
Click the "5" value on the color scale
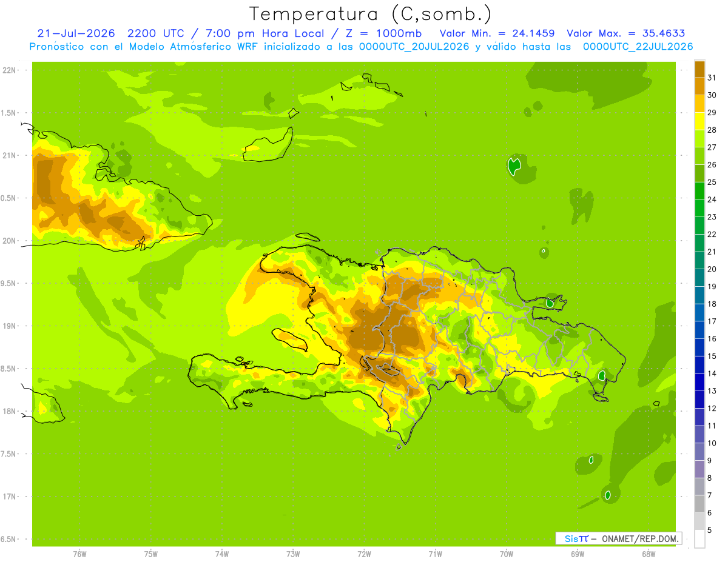pos(710,530)
